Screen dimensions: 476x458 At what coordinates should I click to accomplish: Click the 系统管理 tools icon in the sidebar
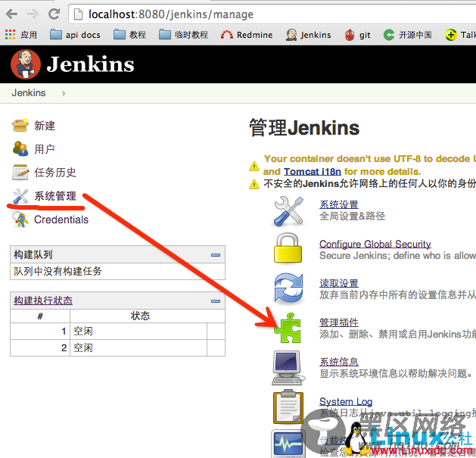click(20, 196)
